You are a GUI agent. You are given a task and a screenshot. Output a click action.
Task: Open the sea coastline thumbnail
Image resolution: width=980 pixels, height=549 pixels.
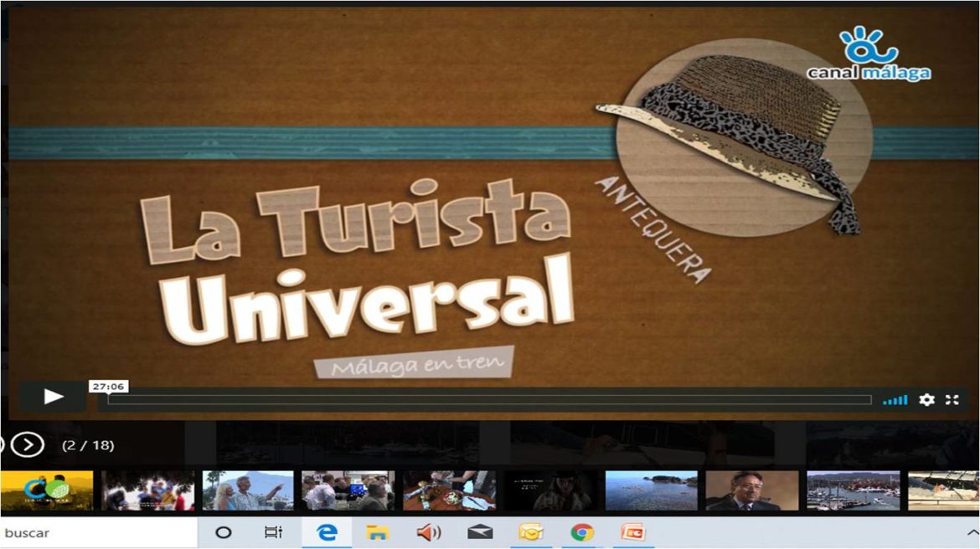pyautogui.click(x=652, y=491)
